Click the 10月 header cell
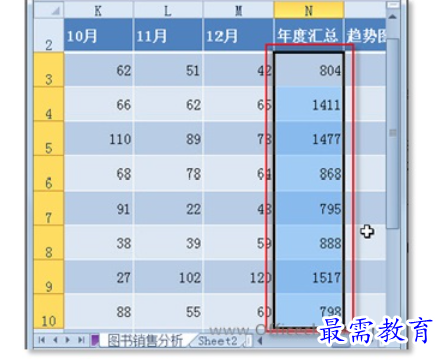The image size is (441, 362). click(98, 35)
